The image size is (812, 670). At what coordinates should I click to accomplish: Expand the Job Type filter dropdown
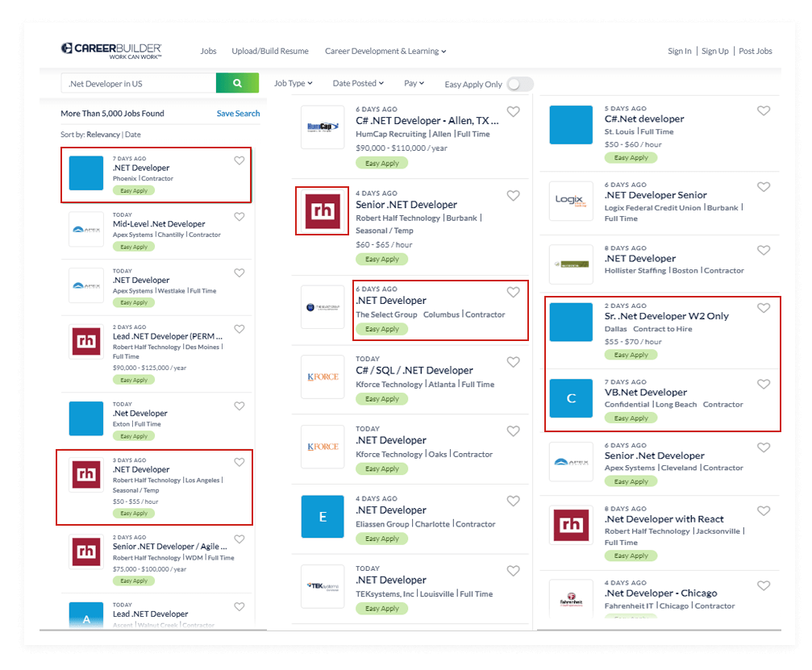(x=293, y=83)
